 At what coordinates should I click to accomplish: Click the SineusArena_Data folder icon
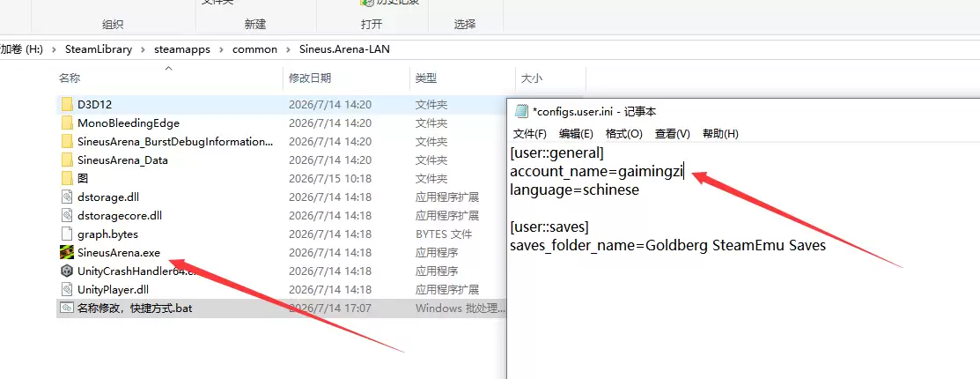(67, 160)
